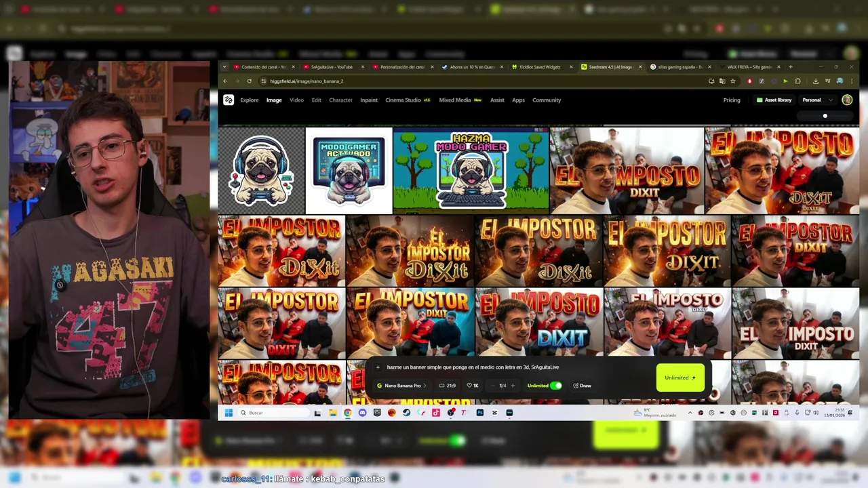This screenshot has width=868, height=488.
Task: Open Mixed Media in the navigation
Action: tap(460, 100)
